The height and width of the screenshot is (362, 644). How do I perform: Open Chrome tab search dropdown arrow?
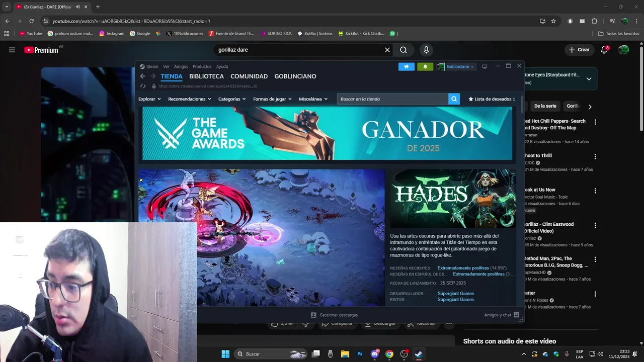point(7,7)
